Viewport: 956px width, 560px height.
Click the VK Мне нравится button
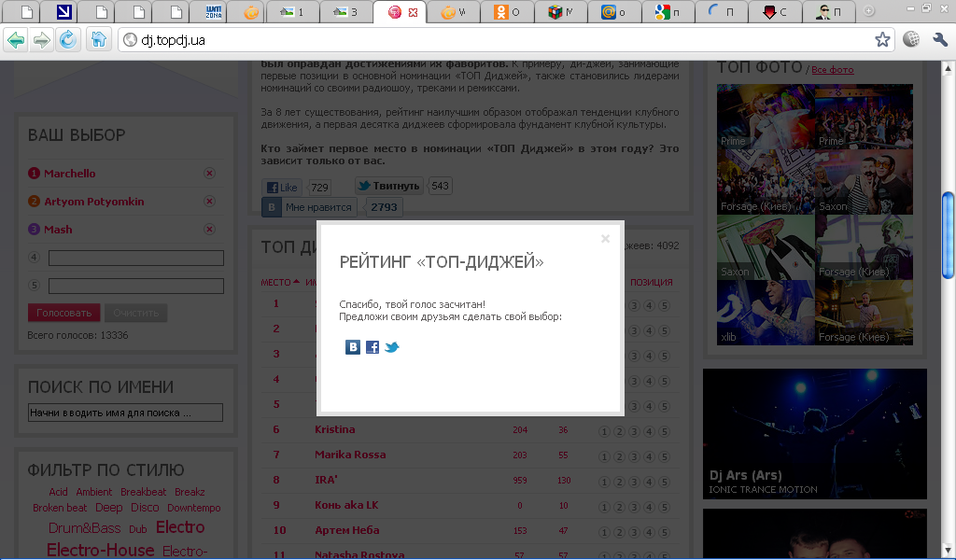[310, 207]
